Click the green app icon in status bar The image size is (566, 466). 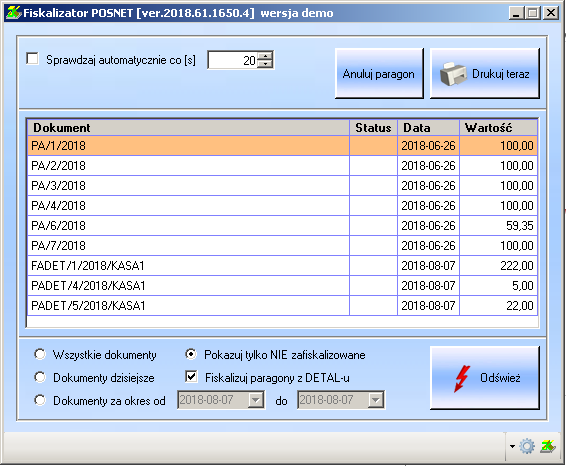click(x=548, y=447)
